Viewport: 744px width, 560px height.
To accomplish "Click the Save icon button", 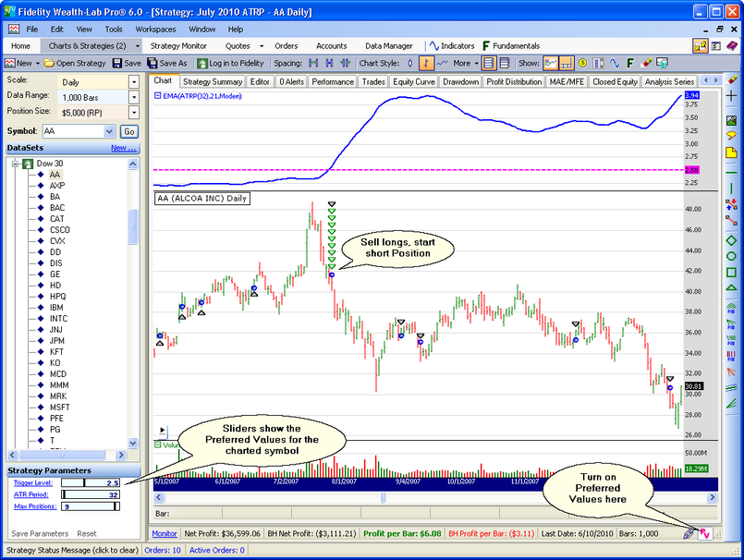I will coord(127,63).
